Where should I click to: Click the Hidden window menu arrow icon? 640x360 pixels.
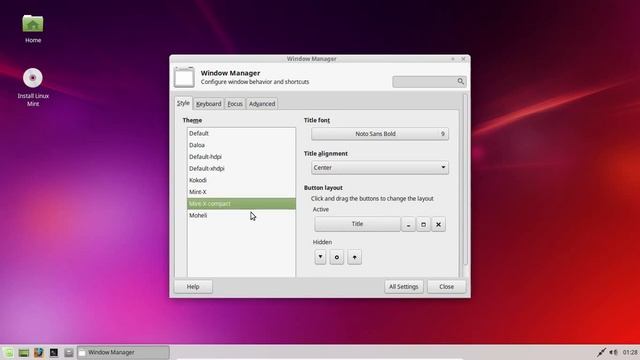click(320, 257)
